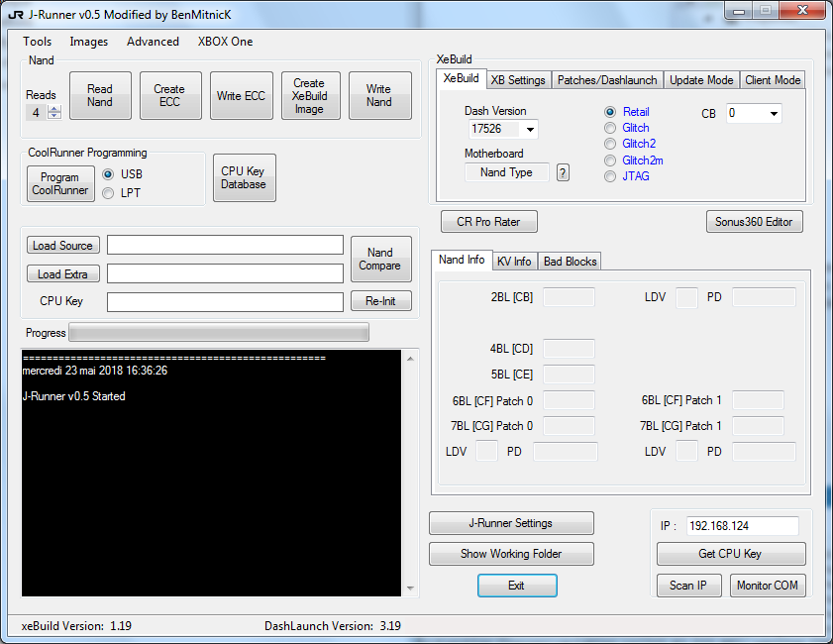Click the Re-Init button
833x644 pixels.
click(x=381, y=301)
